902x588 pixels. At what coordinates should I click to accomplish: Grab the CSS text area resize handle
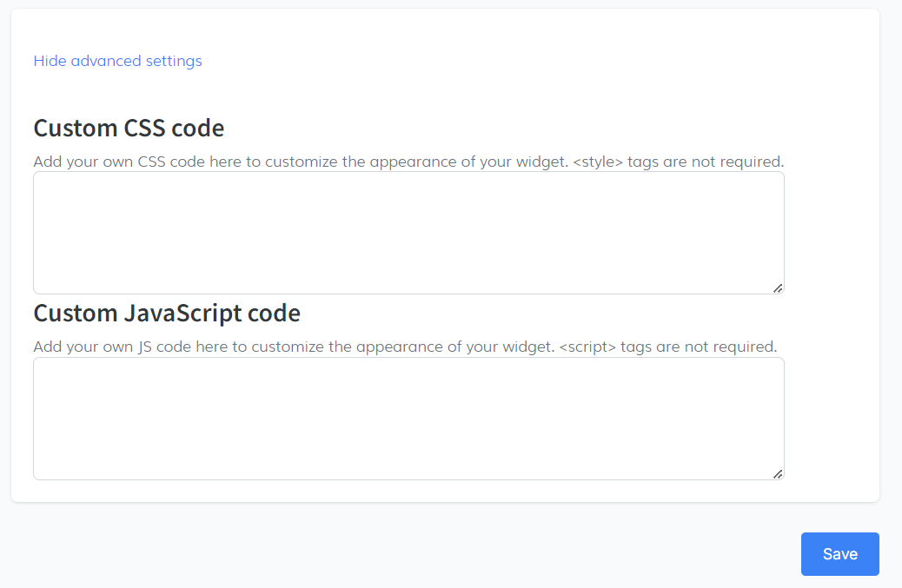pyautogui.click(x=778, y=287)
